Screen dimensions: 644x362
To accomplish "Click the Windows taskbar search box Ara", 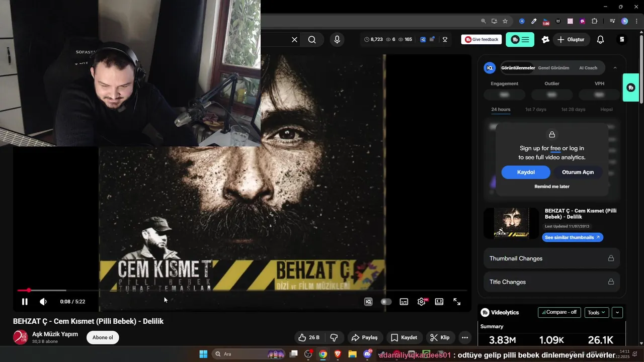I will 249,354.
